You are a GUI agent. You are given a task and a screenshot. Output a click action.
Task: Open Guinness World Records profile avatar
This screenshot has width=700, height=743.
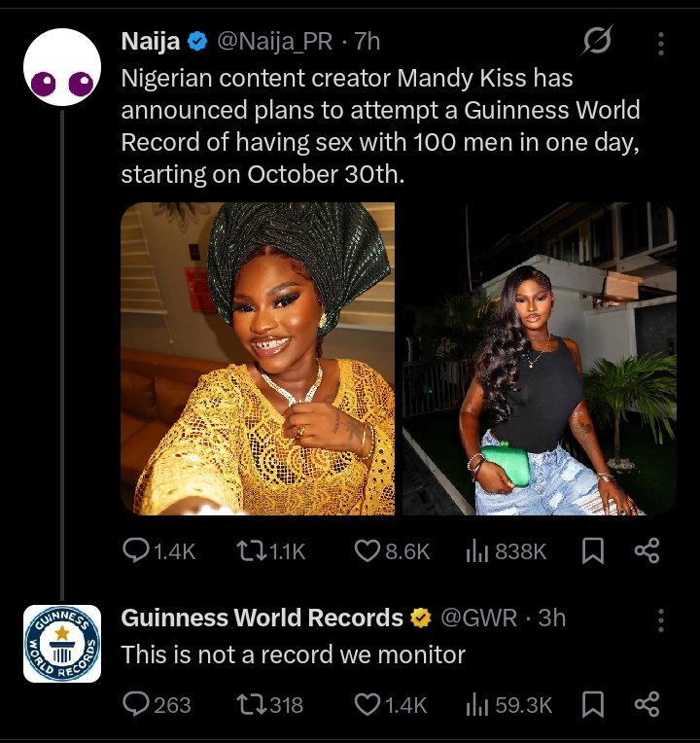[x=62, y=643]
